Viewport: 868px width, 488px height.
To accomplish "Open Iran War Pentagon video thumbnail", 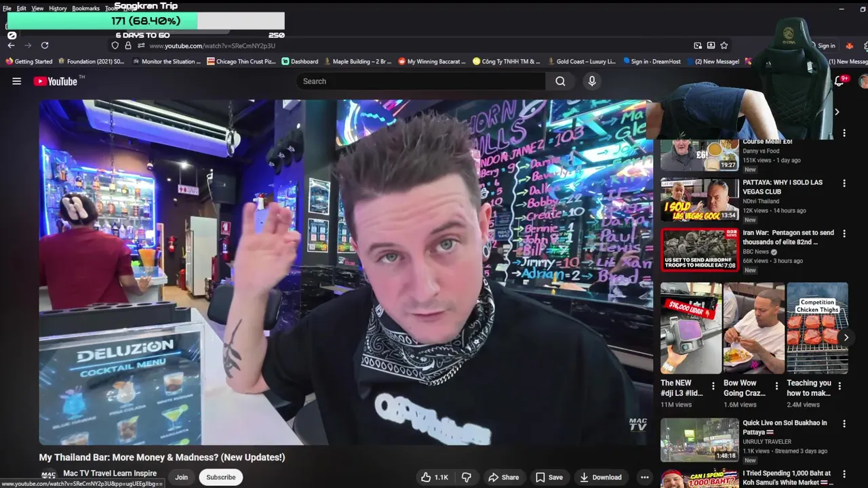I will point(700,249).
